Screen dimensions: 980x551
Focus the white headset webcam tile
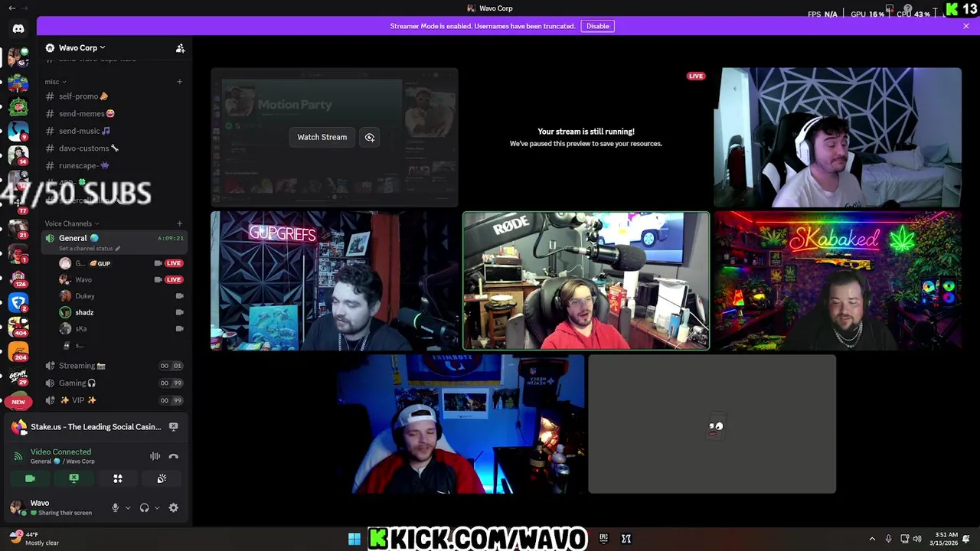[837, 137]
